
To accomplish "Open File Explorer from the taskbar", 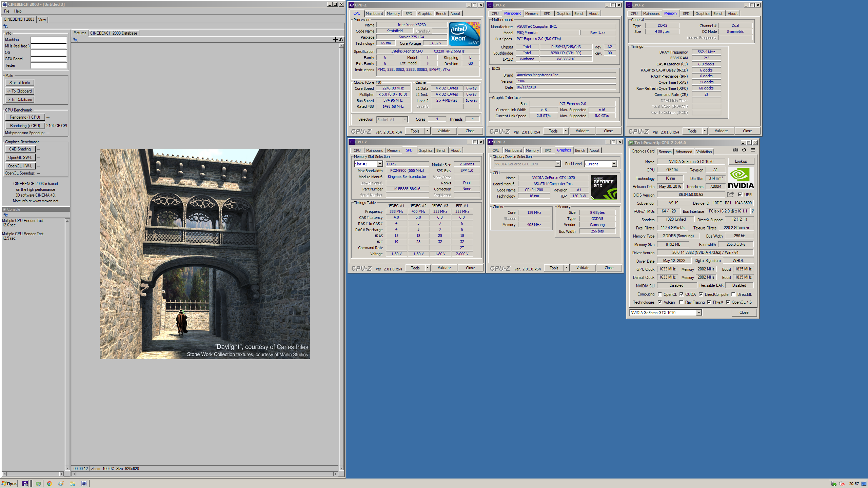I will coord(73,484).
